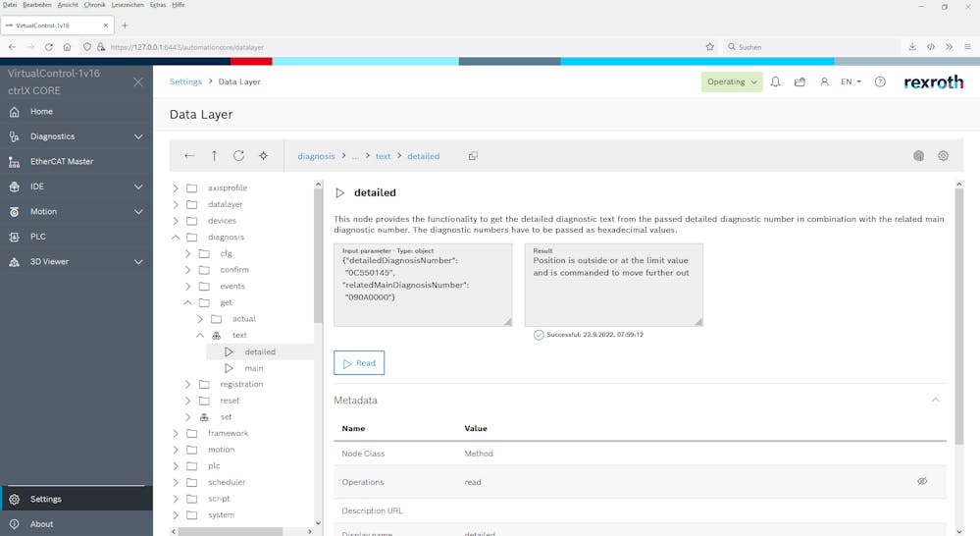
Task: Navigate up one node level
Action: [214, 156]
